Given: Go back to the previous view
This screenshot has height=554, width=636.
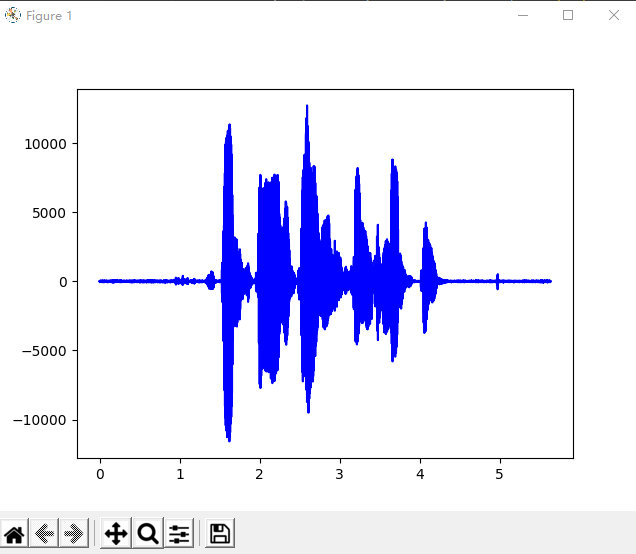Looking at the screenshot, I should click(44, 534).
